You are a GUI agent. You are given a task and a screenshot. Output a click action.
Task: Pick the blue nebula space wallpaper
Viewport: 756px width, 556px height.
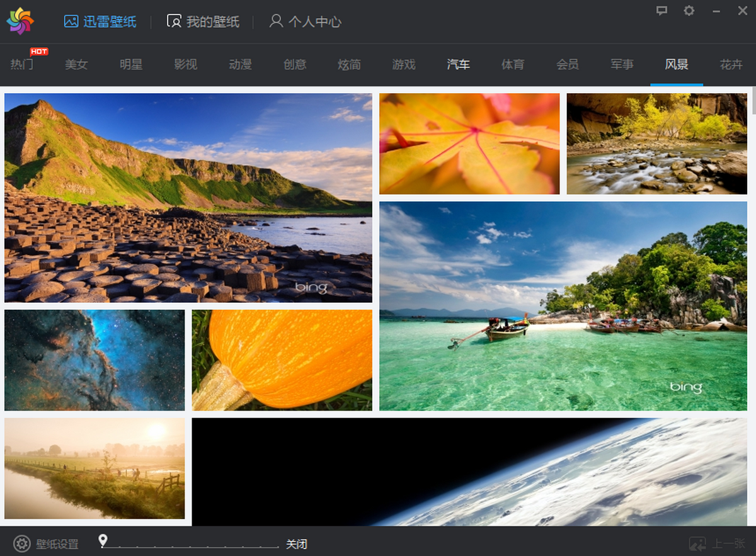coord(94,360)
